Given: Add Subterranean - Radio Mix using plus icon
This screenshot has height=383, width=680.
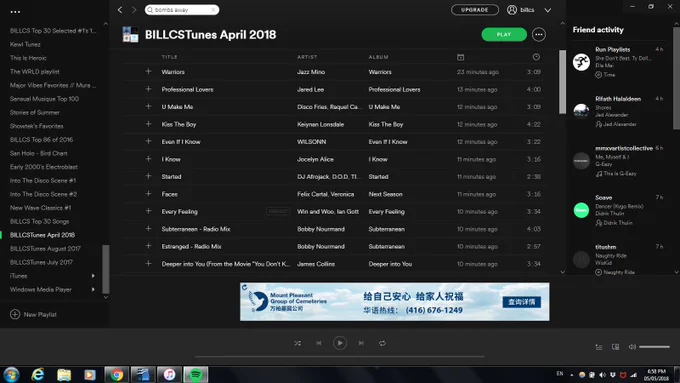Looking at the screenshot, I should (x=148, y=229).
